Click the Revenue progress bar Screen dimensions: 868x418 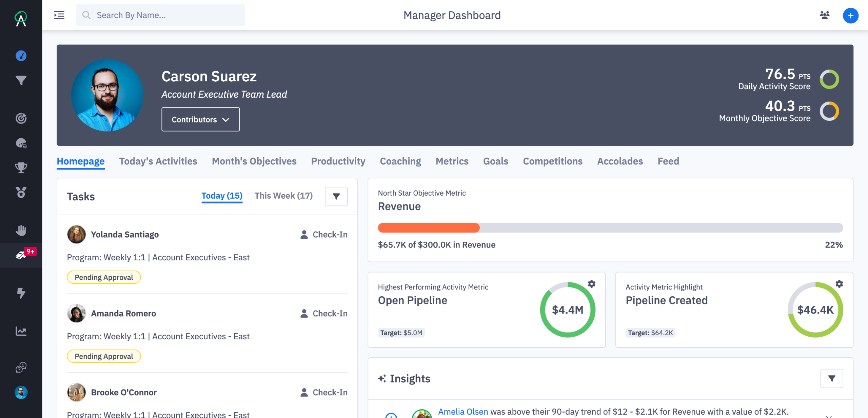click(x=610, y=228)
